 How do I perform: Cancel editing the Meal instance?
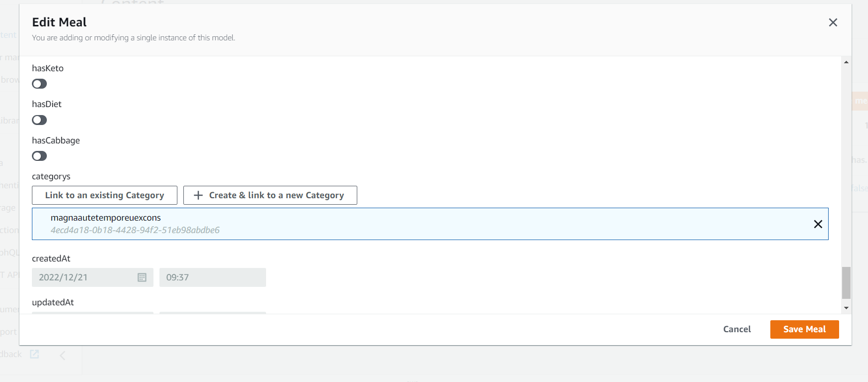pos(737,329)
